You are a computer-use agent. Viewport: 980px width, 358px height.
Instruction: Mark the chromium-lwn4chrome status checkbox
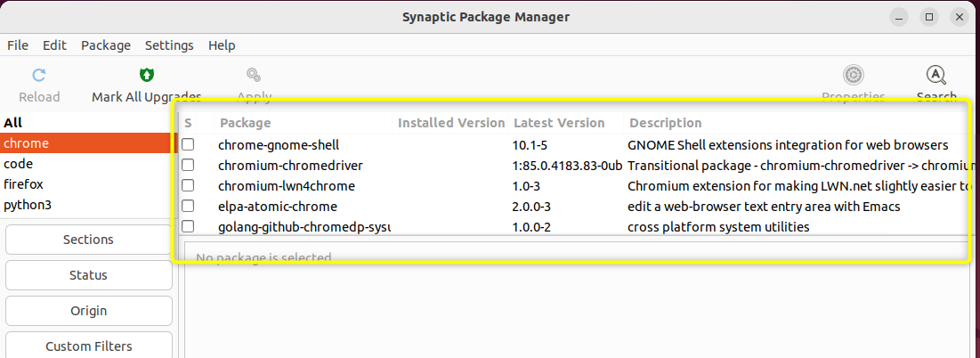pos(188,185)
